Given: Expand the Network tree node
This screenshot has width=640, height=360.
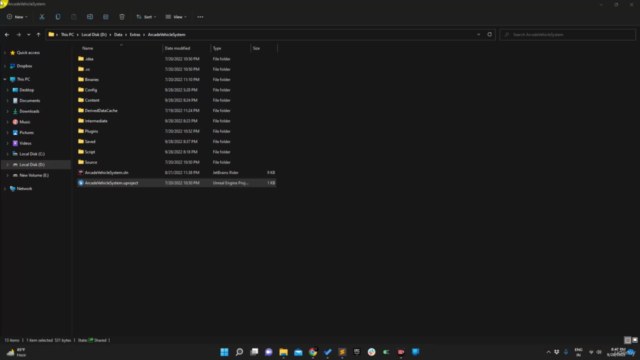Looking at the screenshot, I should (5, 189).
